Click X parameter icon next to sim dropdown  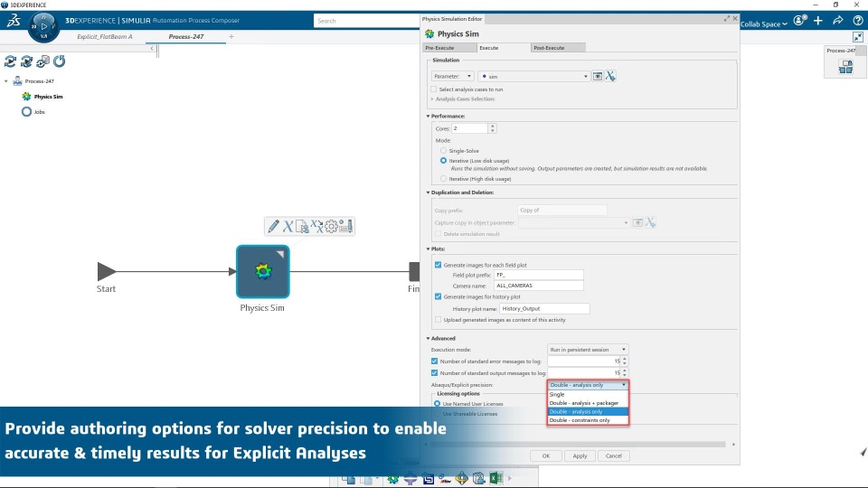click(x=610, y=76)
